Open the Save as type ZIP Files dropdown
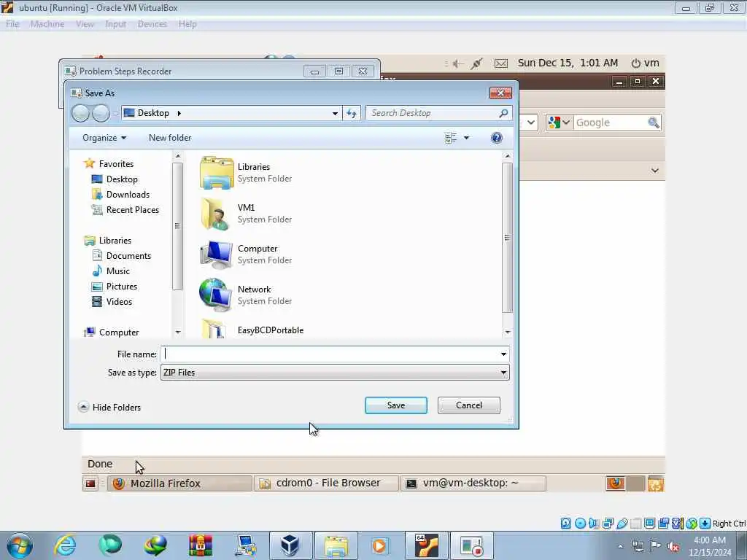This screenshot has width=747, height=560. [335, 373]
